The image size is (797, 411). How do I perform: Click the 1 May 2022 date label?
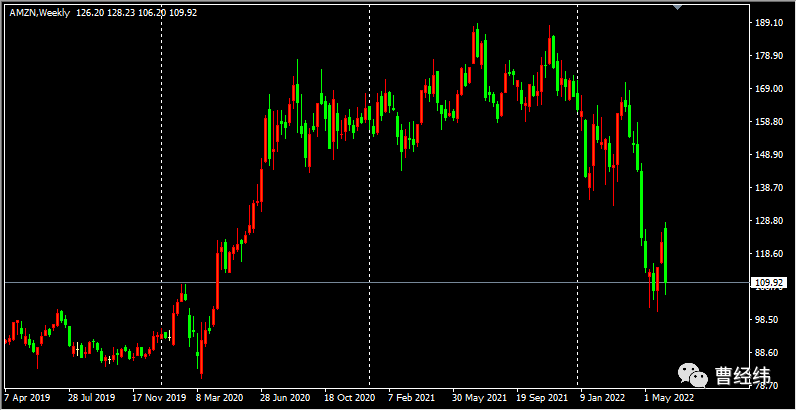tap(669, 397)
